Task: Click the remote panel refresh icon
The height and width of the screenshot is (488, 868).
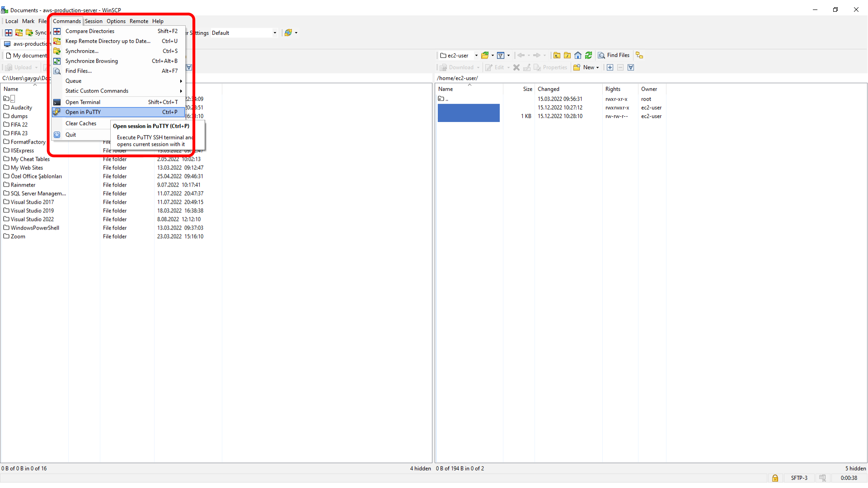Action: tap(588, 55)
